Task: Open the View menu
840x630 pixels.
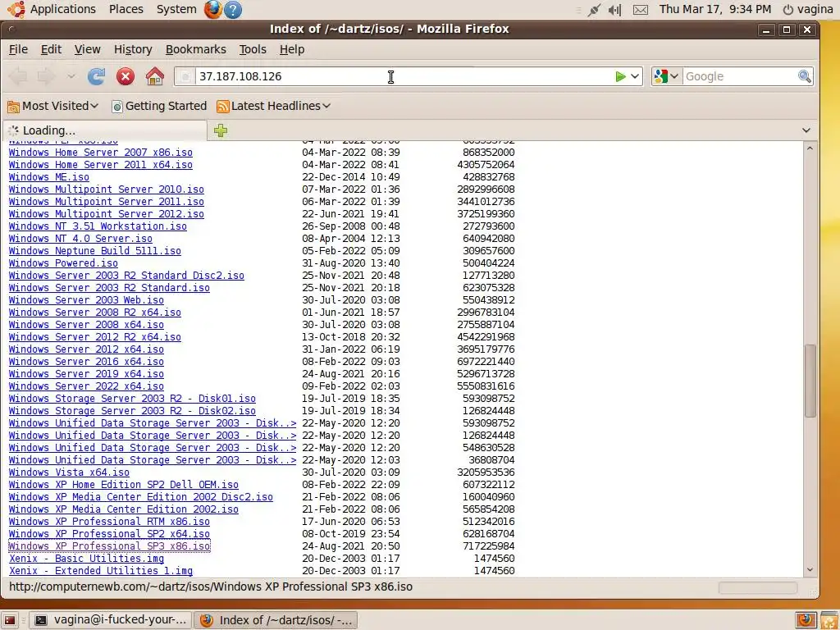Action: 87,49
